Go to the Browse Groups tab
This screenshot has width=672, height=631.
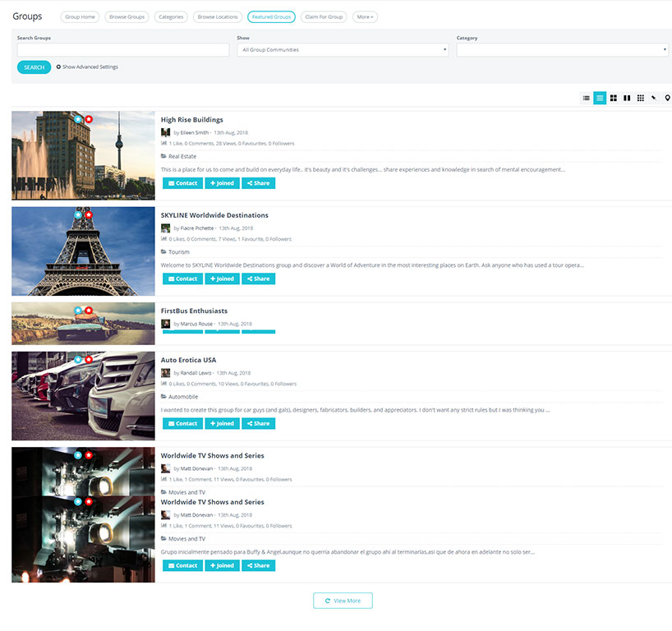point(127,16)
